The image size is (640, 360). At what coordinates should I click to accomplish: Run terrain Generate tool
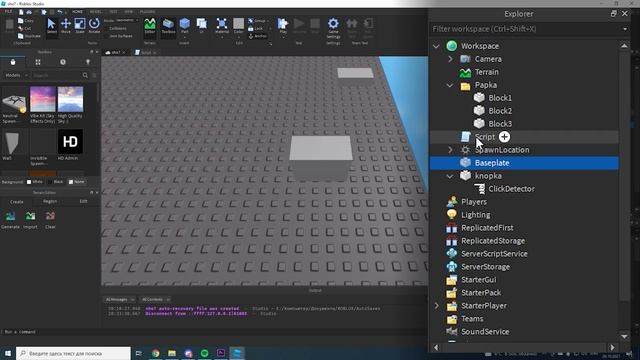11,220
